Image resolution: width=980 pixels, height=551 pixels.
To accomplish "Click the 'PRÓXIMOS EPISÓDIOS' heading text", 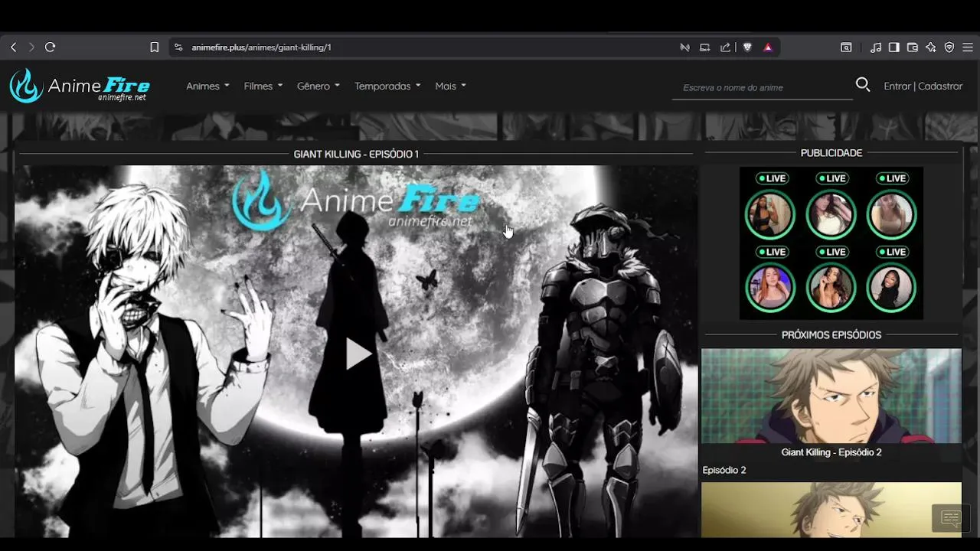I will [x=831, y=335].
